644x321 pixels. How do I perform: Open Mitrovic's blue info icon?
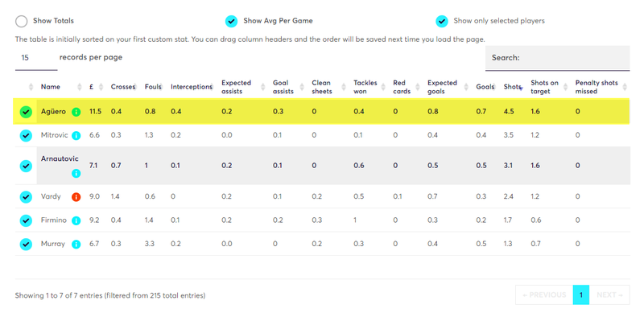(76, 135)
